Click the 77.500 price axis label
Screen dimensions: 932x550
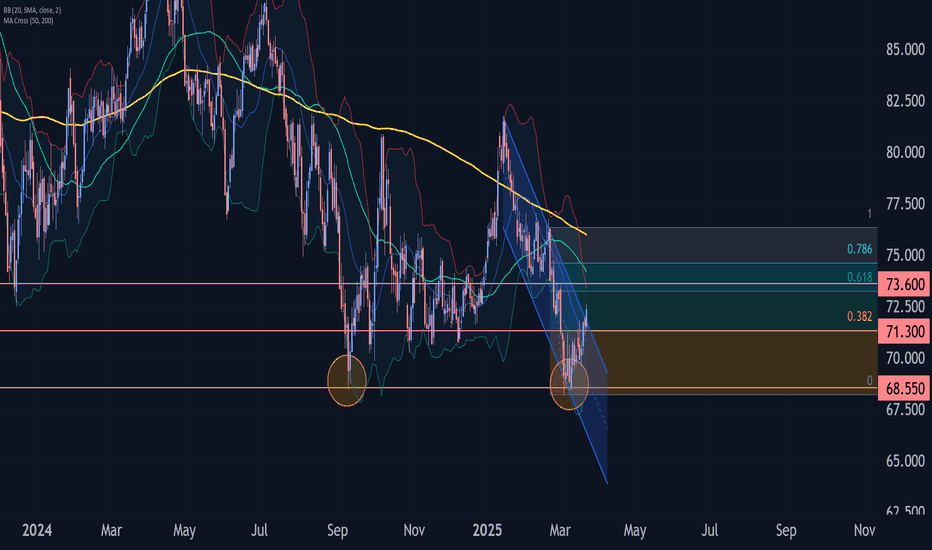coord(905,204)
